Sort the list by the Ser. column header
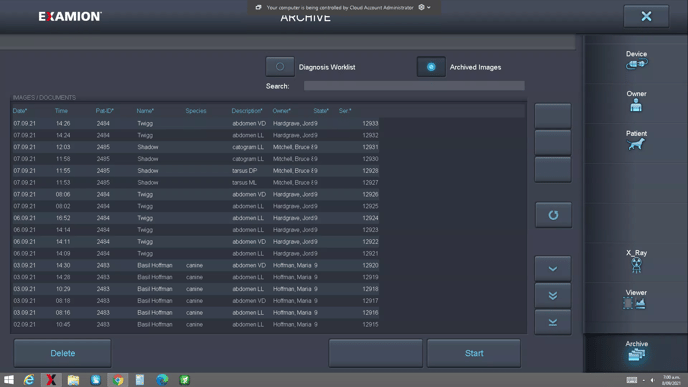Screen dimensions: 688x387 pos(345,111)
